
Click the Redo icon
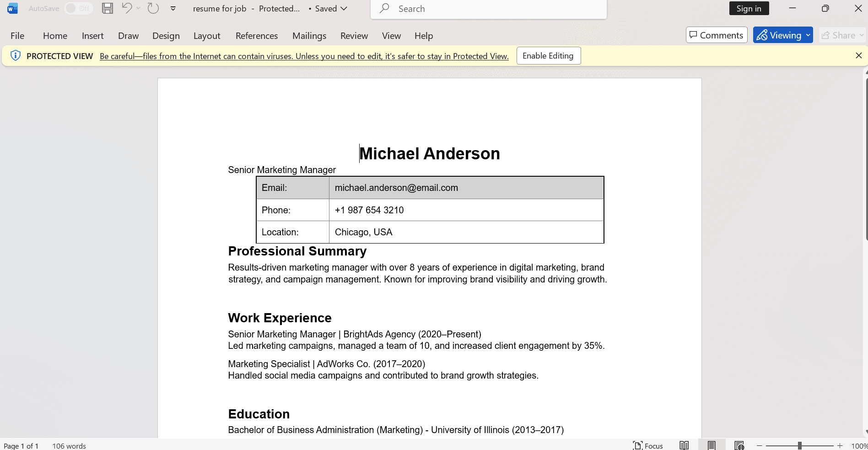click(x=153, y=8)
